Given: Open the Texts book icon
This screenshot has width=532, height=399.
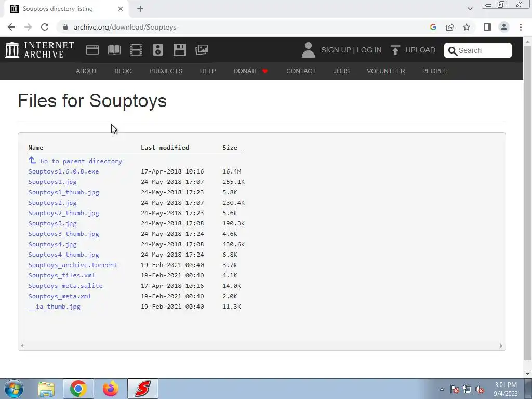Looking at the screenshot, I should click(114, 50).
